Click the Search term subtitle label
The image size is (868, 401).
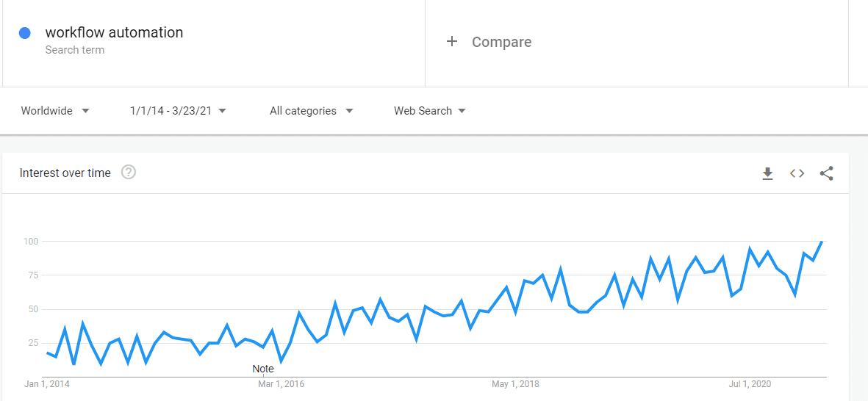click(75, 50)
